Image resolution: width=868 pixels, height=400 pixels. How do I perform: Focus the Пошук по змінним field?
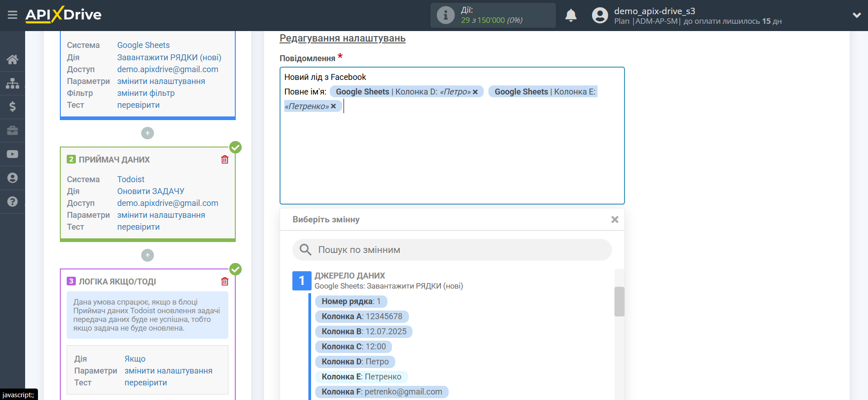pos(452,250)
